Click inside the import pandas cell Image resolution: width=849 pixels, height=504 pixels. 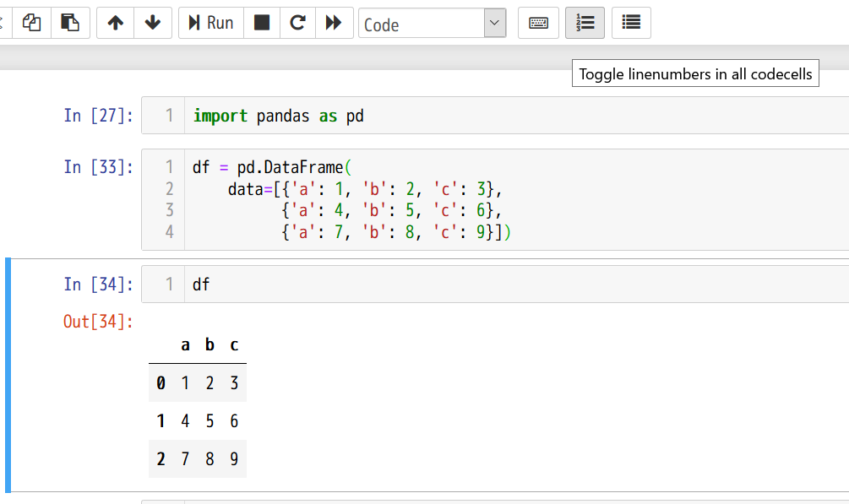tap(507, 116)
